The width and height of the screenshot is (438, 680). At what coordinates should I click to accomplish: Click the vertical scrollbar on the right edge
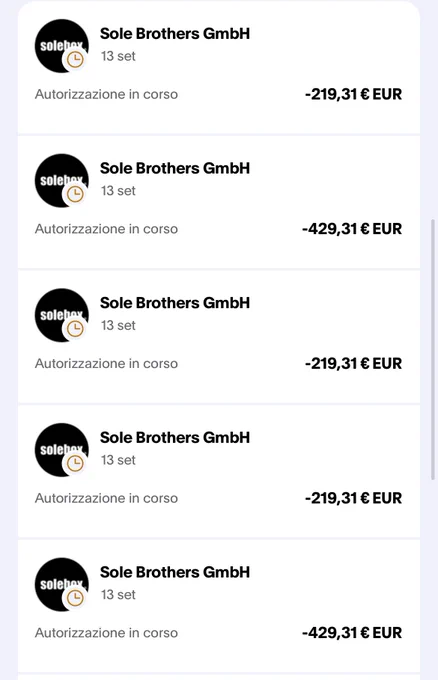click(x=432, y=350)
